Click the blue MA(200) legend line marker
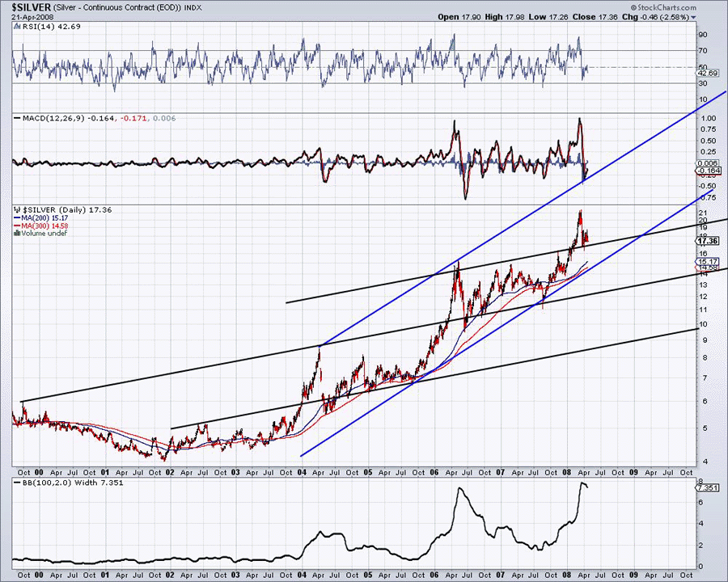This screenshot has height=582, width=728. [x=15, y=217]
